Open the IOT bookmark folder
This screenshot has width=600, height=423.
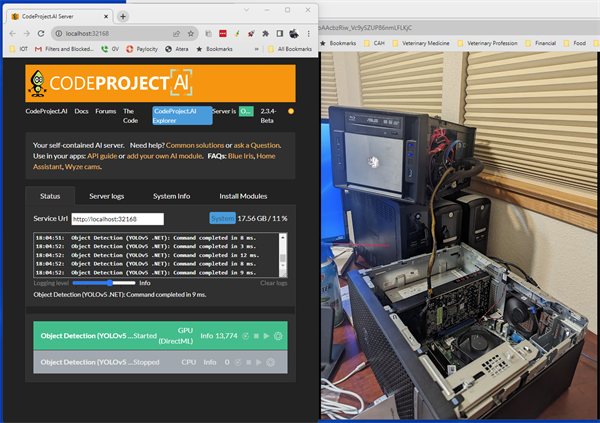pyautogui.click(x=19, y=49)
